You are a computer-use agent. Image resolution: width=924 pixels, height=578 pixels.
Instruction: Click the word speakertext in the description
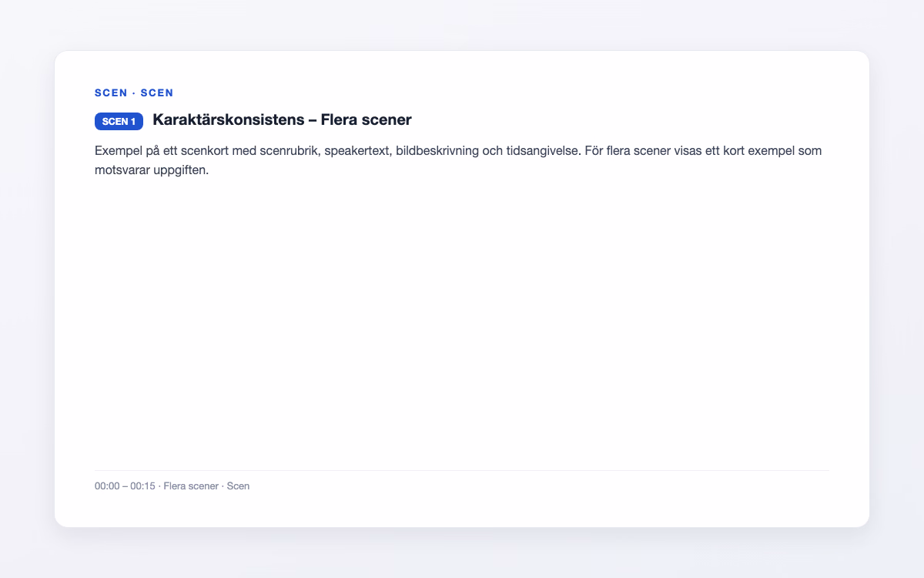358,150
